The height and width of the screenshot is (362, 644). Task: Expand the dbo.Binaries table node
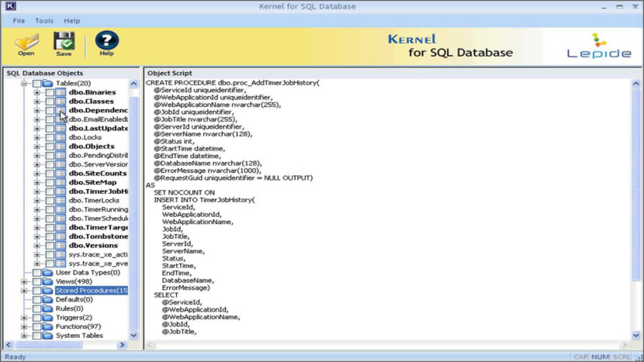37,92
